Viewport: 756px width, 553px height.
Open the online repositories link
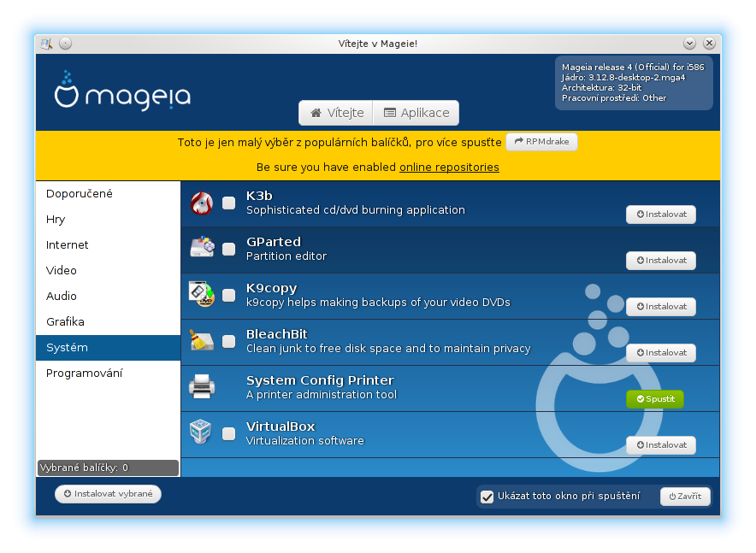pos(449,168)
